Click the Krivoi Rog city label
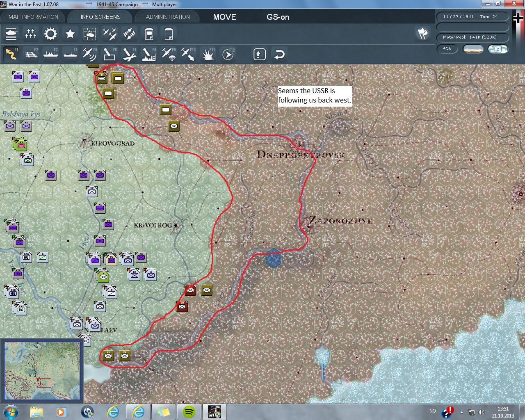This screenshot has height=420, width=525. coord(153,225)
